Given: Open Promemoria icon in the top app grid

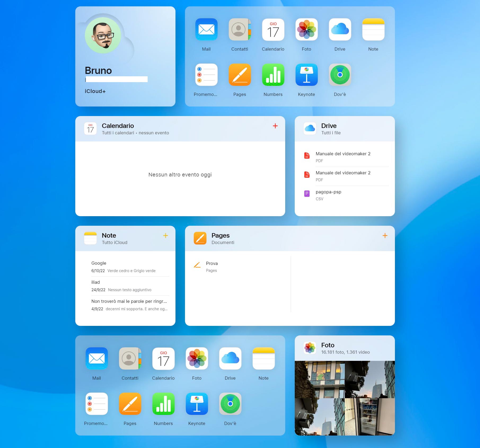Looking at the screenshot, I should click(206, 75).
